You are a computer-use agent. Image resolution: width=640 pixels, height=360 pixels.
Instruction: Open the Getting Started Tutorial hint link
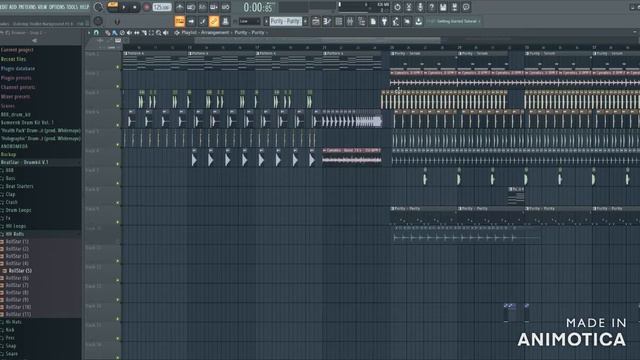(457, 21)
